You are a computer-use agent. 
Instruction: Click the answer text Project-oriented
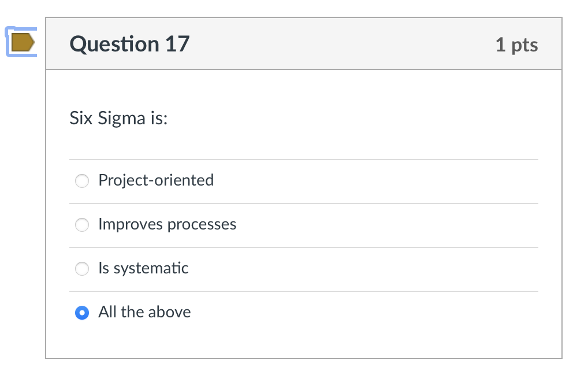coord(156,180)
